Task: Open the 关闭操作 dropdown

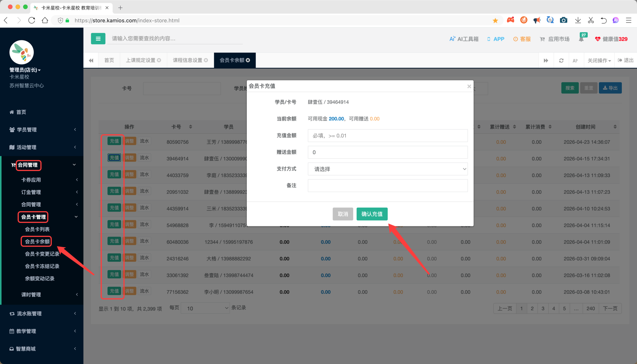Action: click(x=599, y=60)
